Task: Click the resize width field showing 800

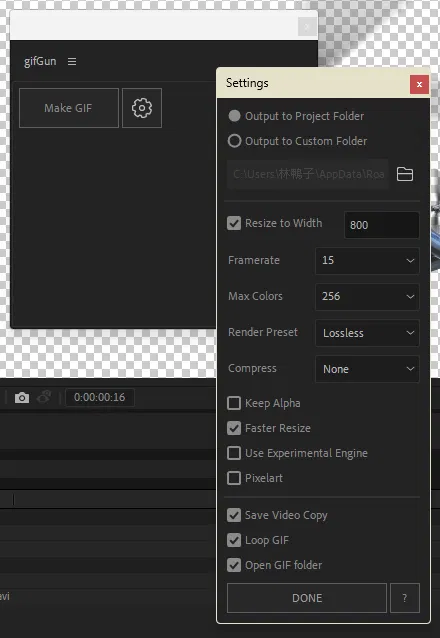Action: [382, 225]
